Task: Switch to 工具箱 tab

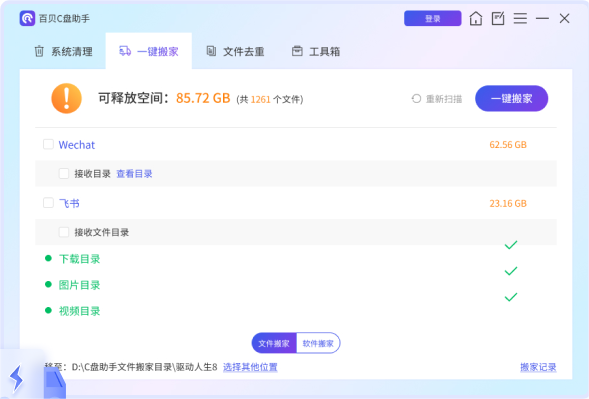Action: [316, 51]
